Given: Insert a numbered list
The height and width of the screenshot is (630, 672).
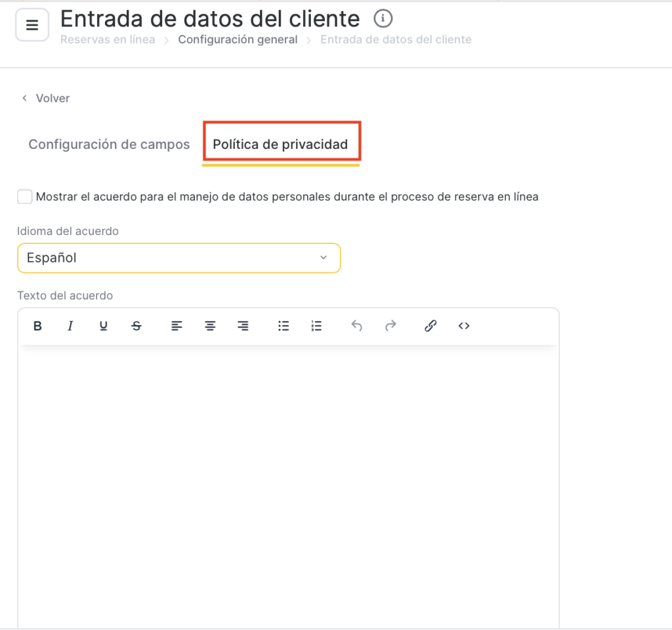Looking at the screenshot, I should pos(316,326).
